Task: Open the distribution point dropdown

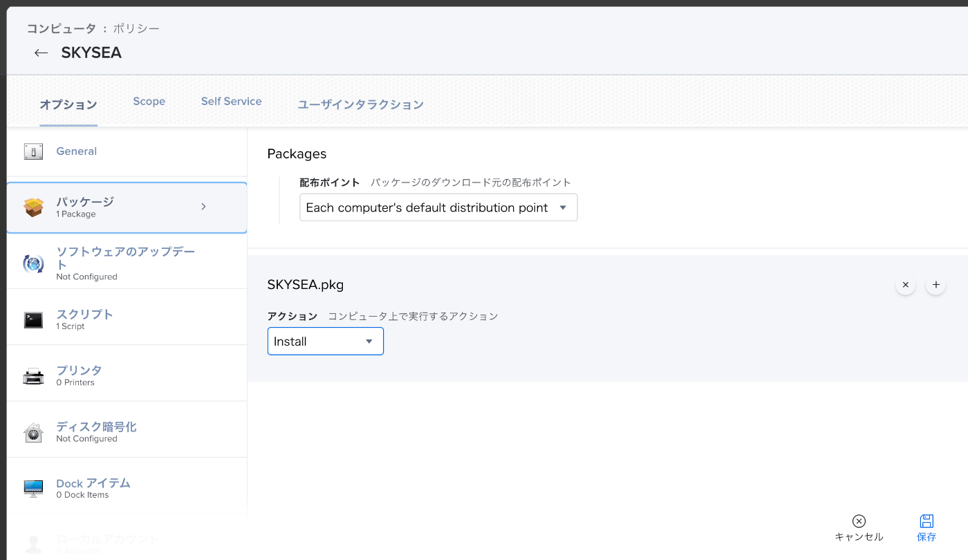Action: tap(438, 207)
